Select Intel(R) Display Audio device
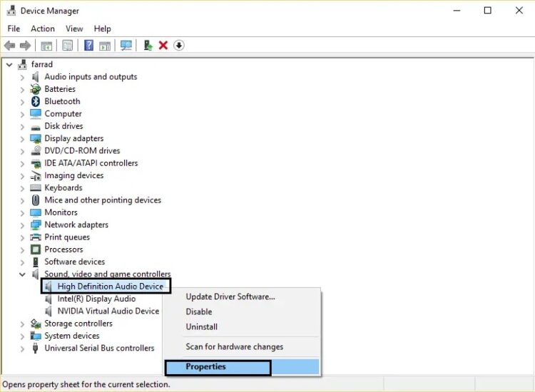The height and width of the screenshot is (392, 535). (x=96, y=299)
